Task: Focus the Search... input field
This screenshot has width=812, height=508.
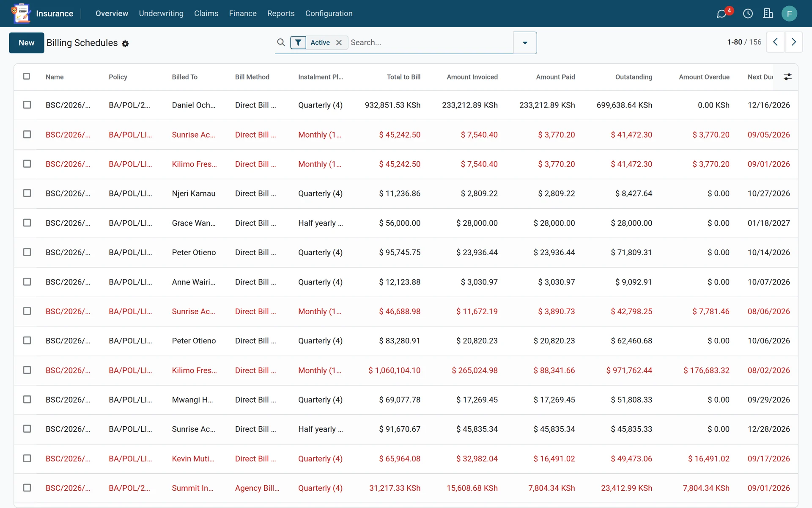Action: point(431,42)
